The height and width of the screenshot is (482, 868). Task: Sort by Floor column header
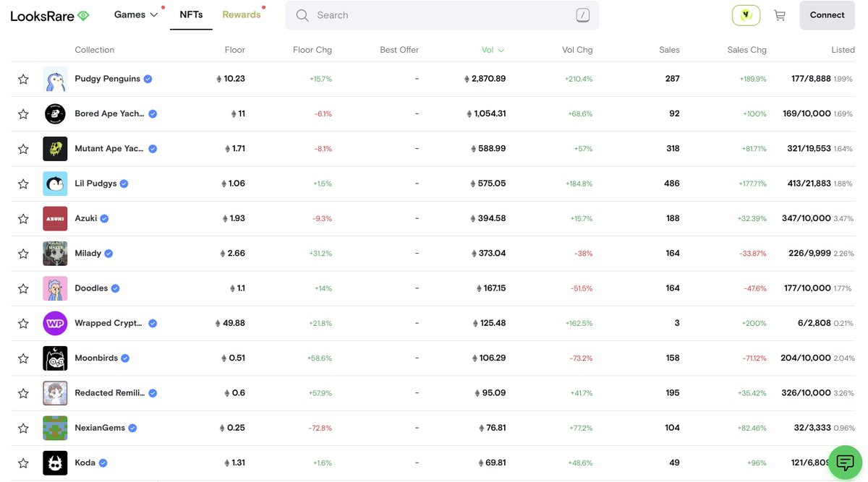coord(235,50)
